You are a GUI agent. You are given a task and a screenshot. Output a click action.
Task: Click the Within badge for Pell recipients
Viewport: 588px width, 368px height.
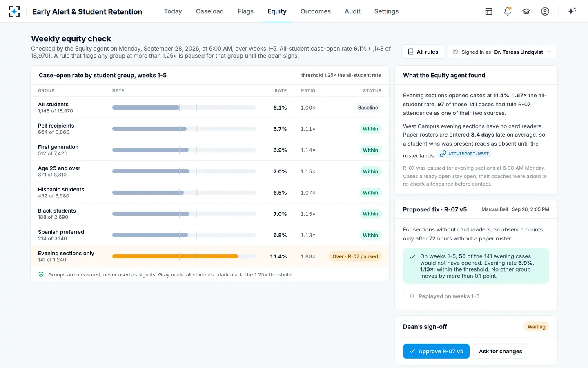(x=370, y=129)
